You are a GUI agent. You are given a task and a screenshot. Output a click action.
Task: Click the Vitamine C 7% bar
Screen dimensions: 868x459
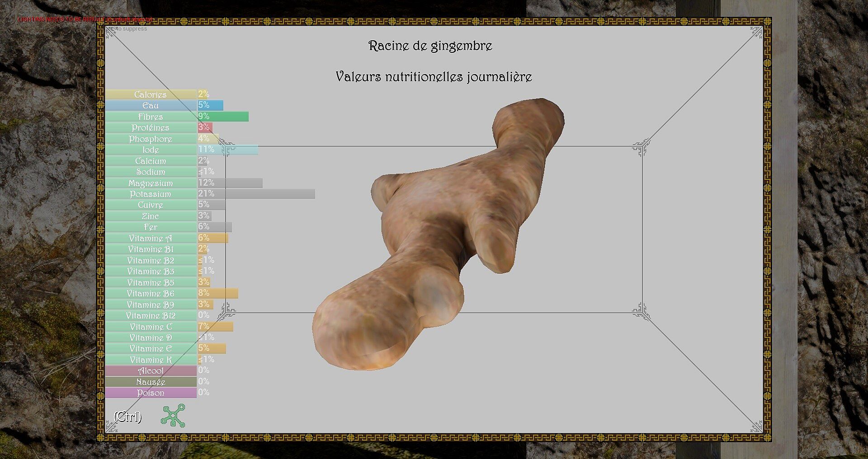tap(215, 327)
